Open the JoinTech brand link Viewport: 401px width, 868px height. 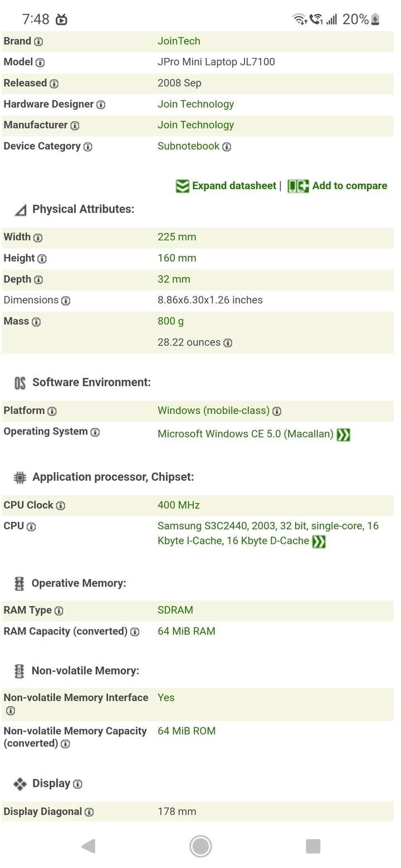click(x=179, y=41)
